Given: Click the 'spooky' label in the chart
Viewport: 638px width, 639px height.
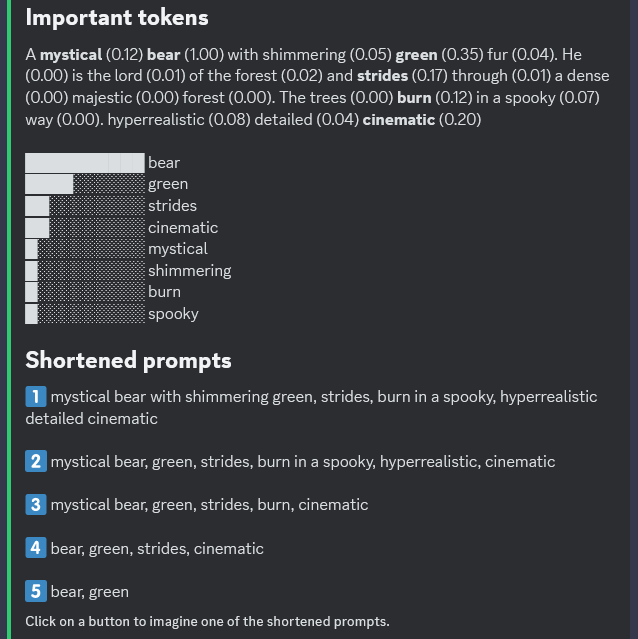Looking at the screenshot, I should coord(173,314).
